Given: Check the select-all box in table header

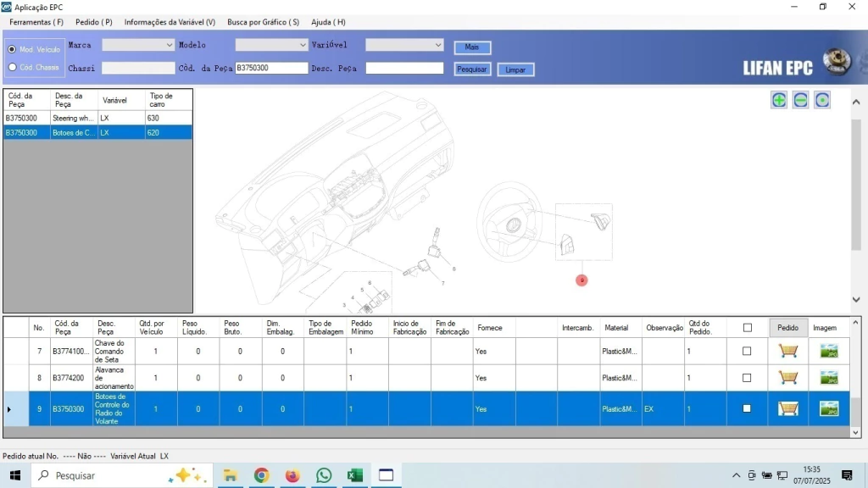Looking at the screenshot, I should [x=747, y=328].
